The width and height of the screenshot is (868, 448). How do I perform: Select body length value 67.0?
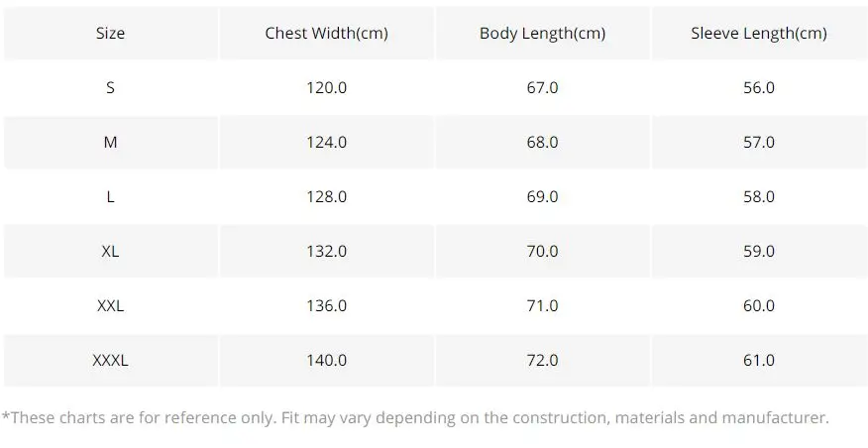[x=543, y=87]
